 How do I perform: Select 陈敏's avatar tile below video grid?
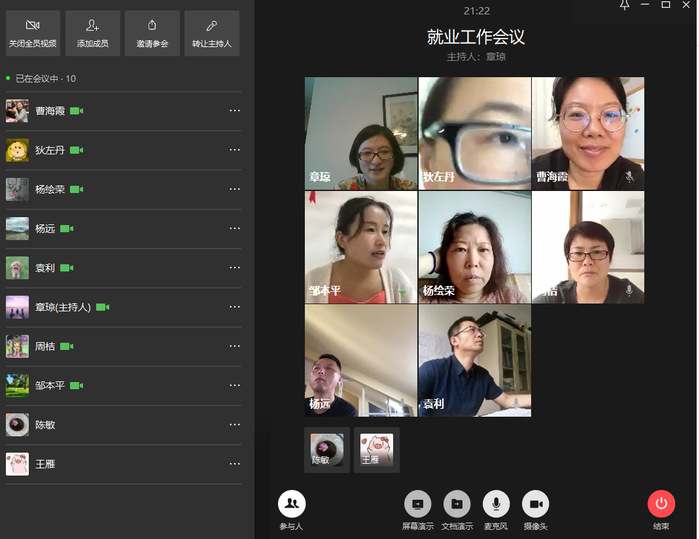[327, 449]
